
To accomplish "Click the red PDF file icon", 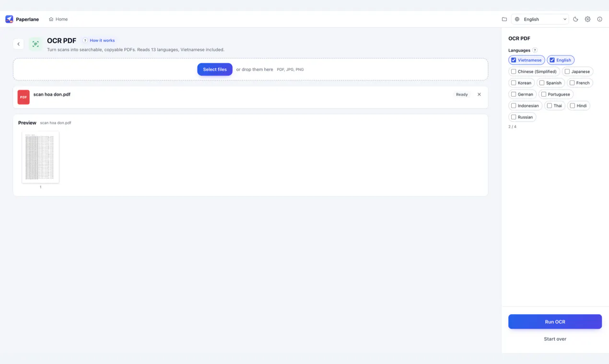I will point(23,97).
